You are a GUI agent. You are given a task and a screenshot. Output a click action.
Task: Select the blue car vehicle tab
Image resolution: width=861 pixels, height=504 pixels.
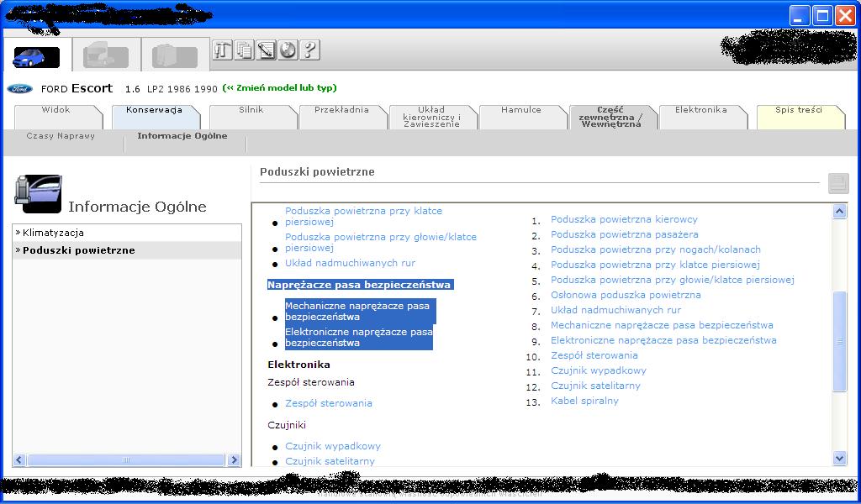click(x=36, y=57)
